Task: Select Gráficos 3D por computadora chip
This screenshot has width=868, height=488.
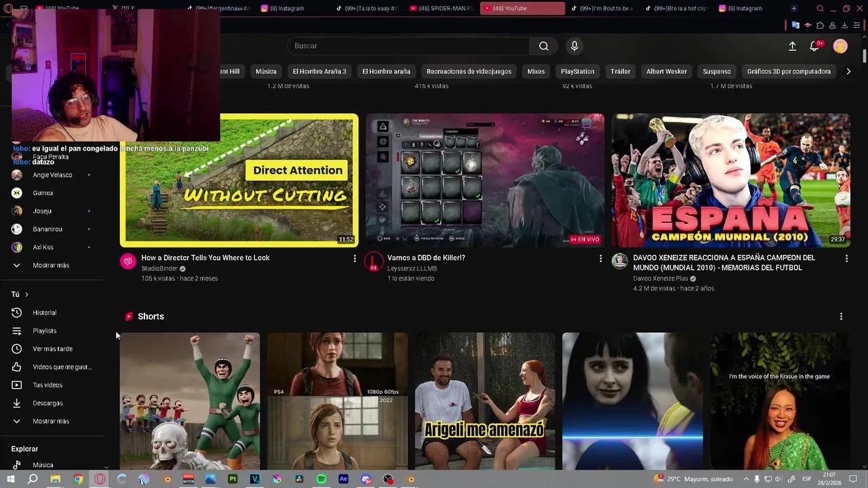Action: [x=789, y=71]
